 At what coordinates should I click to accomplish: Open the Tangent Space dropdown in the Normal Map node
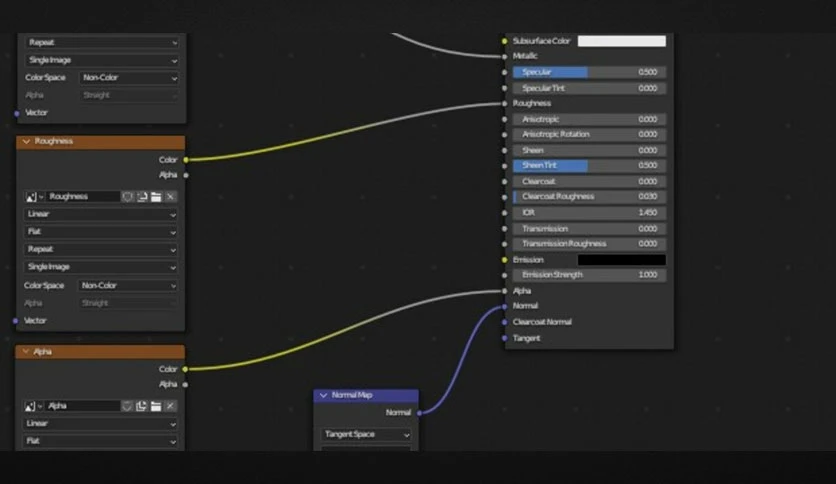pos(366,434)
